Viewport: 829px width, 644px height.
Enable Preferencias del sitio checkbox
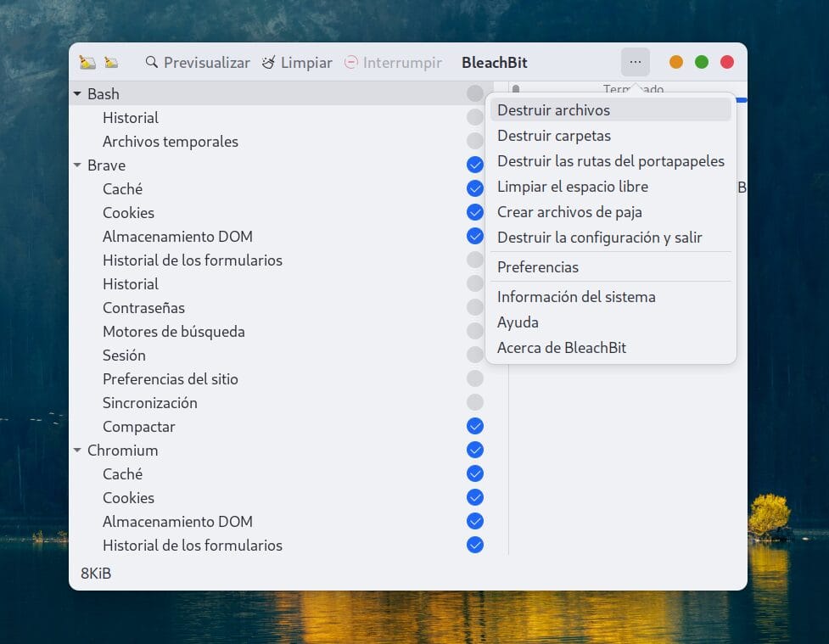tap(475, 378)
